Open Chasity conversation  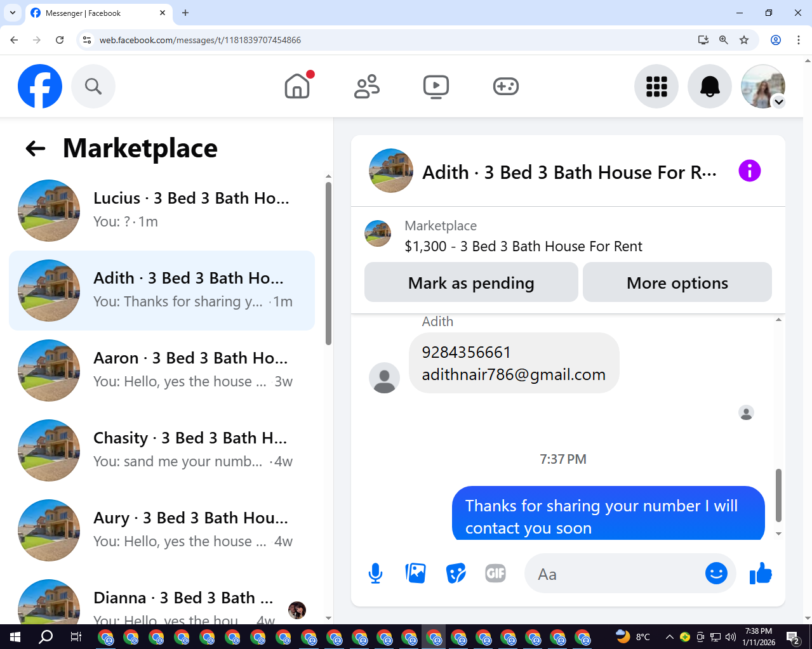click(x=162, y=450)
